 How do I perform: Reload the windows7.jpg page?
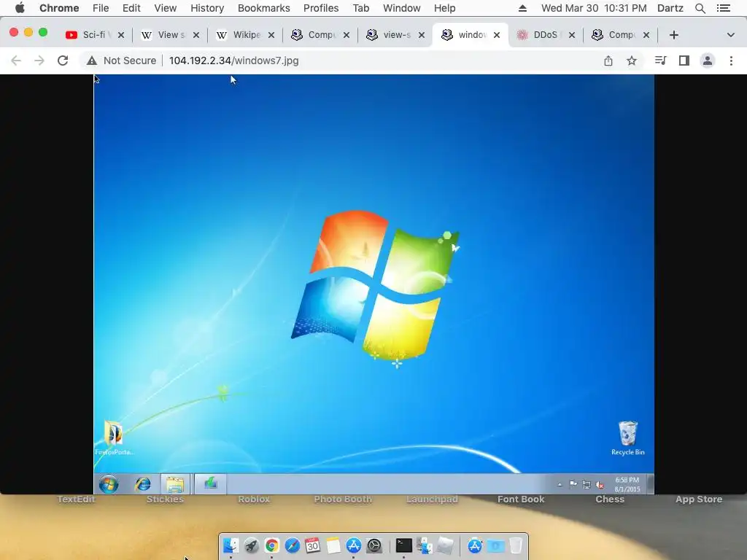coord(63,61)
